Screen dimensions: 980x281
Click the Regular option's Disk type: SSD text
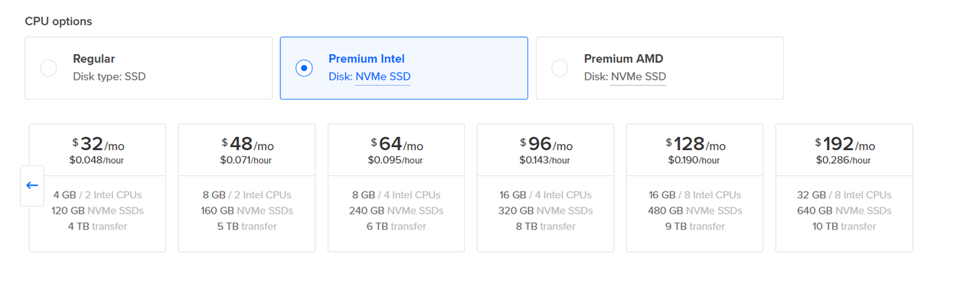tap(109, 77)
